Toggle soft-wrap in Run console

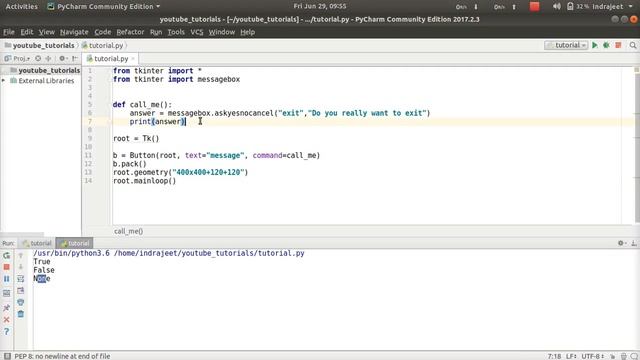20,279
